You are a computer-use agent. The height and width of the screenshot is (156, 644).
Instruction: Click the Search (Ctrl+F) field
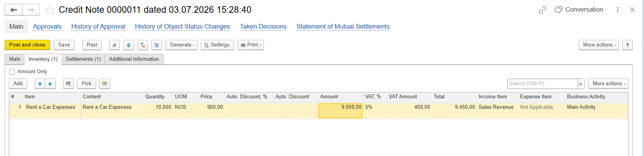pos(542,84)
